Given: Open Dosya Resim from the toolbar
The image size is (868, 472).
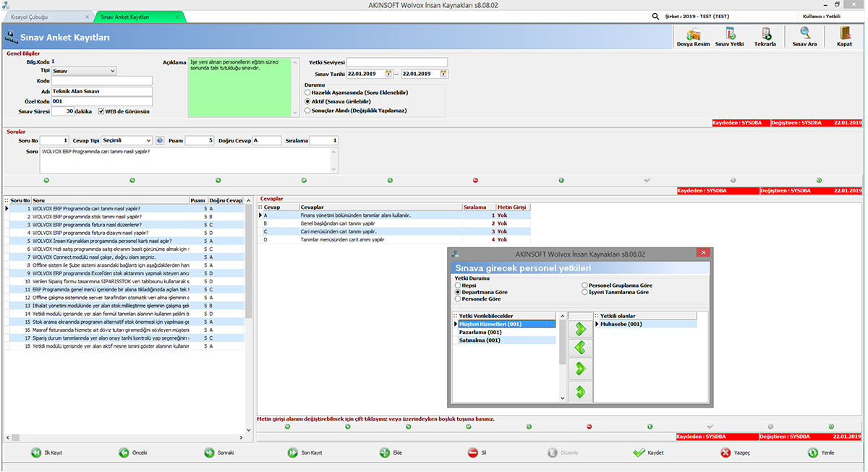Looking at the screenshot, I should (x=692, y=36).
